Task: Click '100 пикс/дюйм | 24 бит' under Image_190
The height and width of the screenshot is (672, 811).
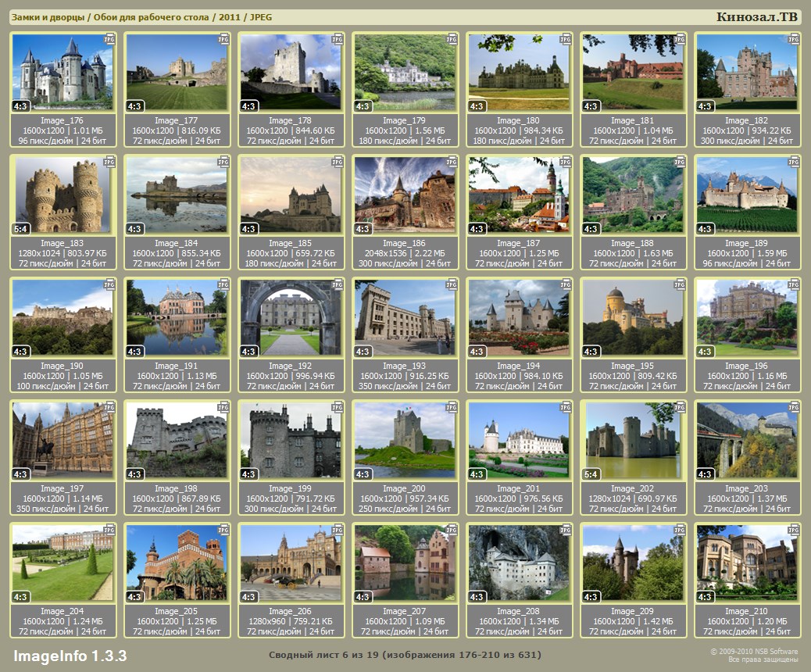Action: click(x=63, y=386)
